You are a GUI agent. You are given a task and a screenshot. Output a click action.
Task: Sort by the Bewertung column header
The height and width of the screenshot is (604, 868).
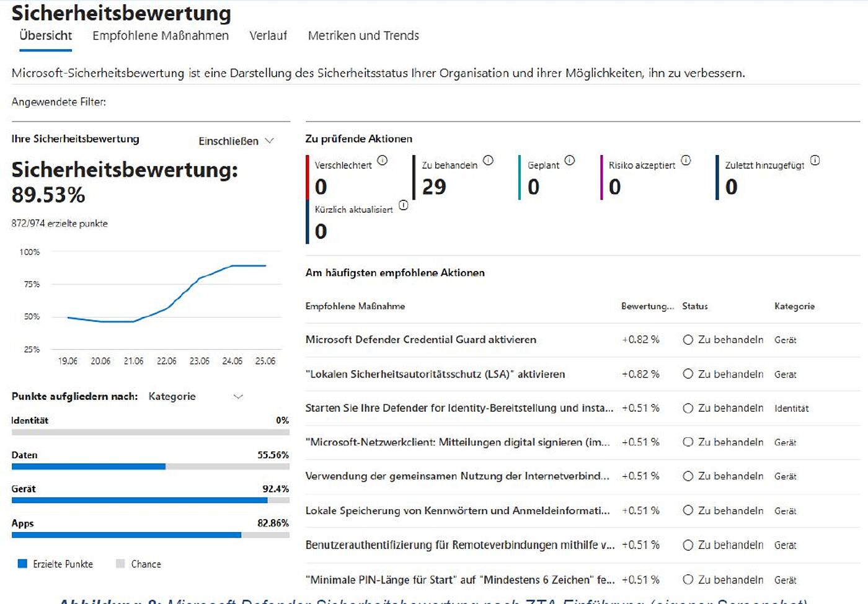[x=647, y=306]
